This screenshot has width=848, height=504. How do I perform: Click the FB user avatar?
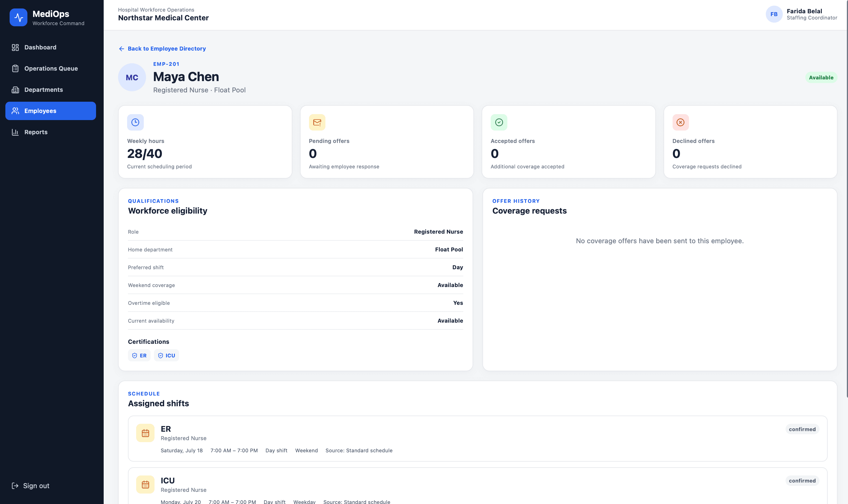[x=774, y=14]
